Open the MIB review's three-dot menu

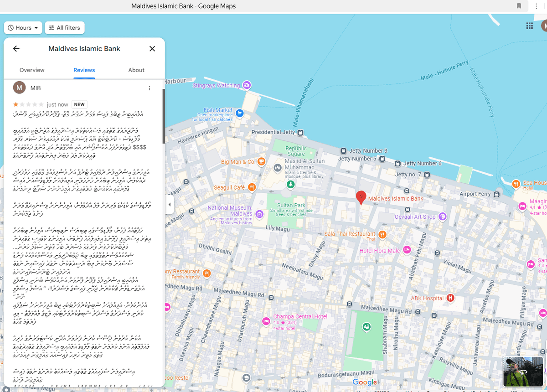(150, 88)
